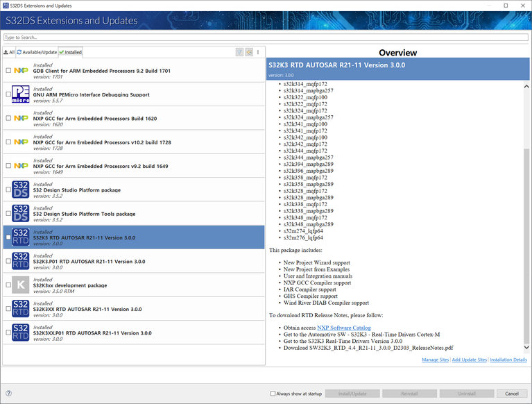Click the S32DS window title icon
The height and width of the screenshot is (404, 532).
(6, 6)
